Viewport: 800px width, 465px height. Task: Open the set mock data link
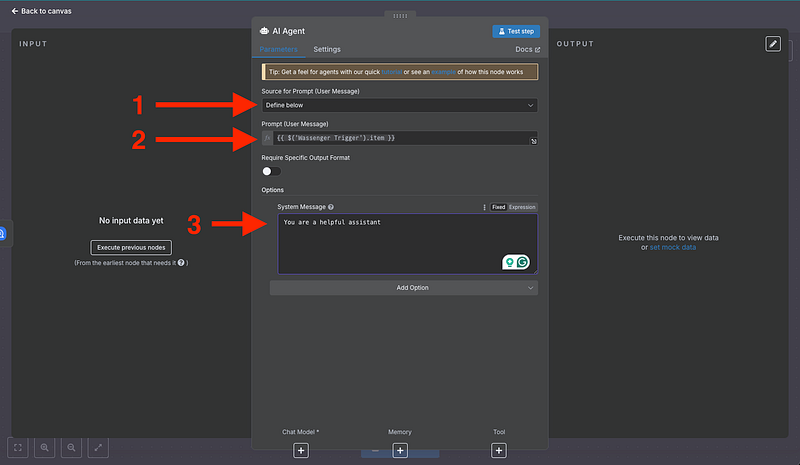[673, 247]
